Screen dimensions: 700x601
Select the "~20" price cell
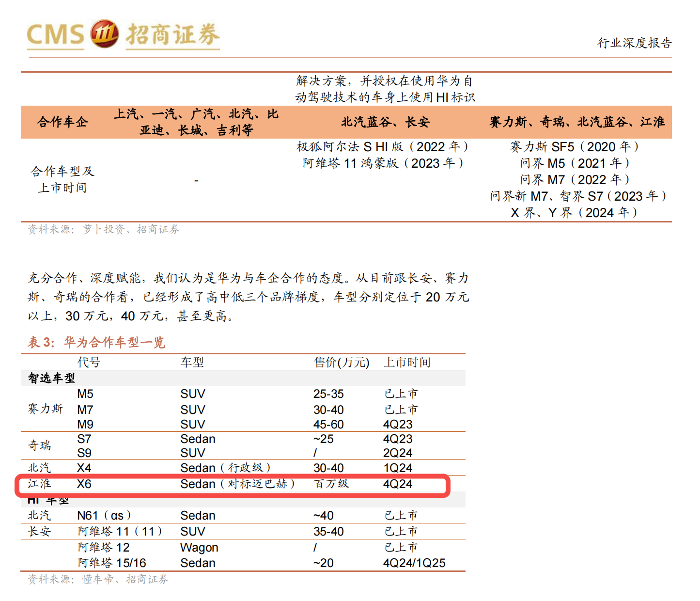pos(323,563)
